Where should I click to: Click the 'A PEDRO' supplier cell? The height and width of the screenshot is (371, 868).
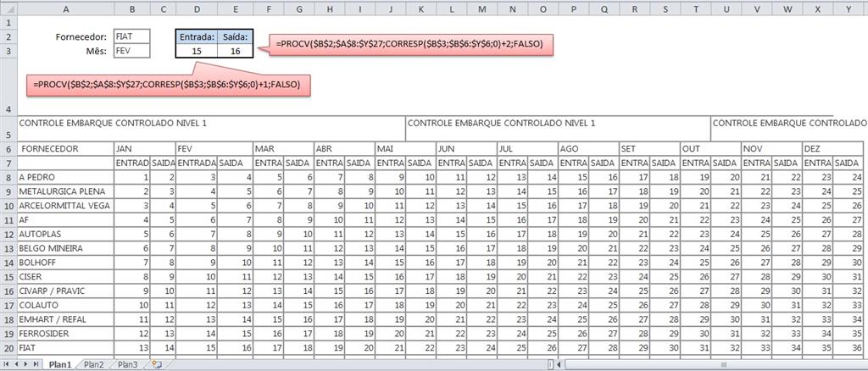pyautogui.click(x=66, y=178)
